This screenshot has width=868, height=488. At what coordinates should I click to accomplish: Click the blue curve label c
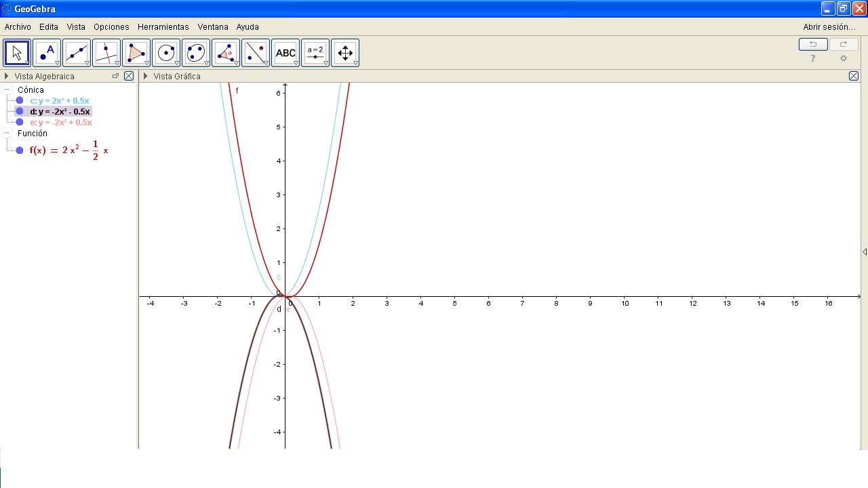pos(279,277)
